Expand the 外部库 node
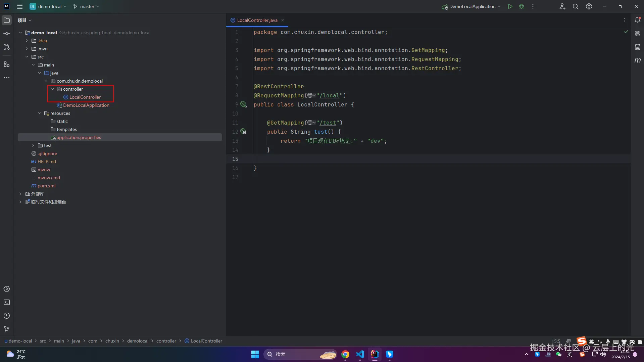 click(20, 194)
